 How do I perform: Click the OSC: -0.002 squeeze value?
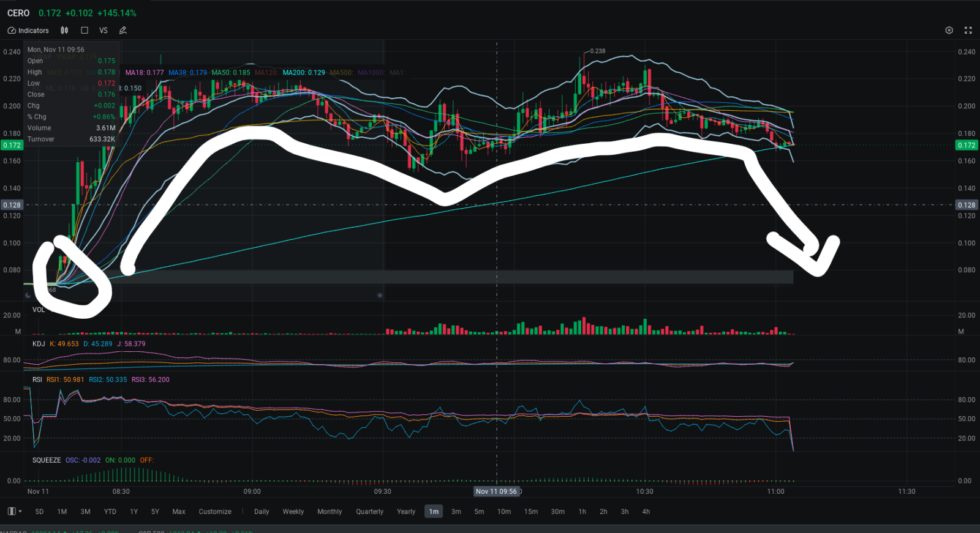coord(83,460)
